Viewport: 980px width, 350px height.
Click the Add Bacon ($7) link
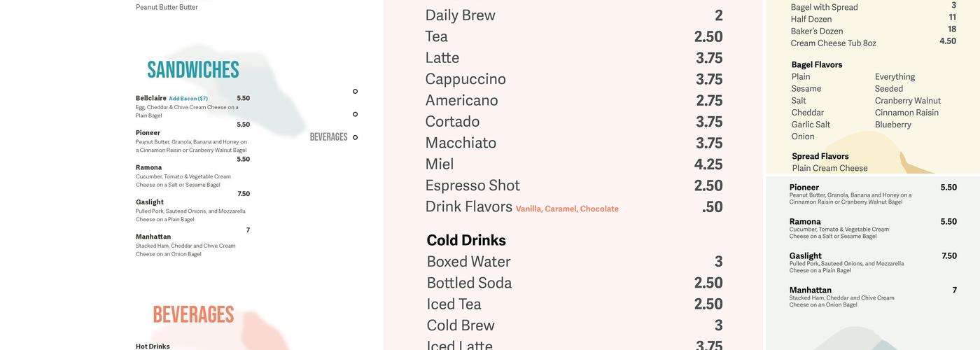[188, 99]
